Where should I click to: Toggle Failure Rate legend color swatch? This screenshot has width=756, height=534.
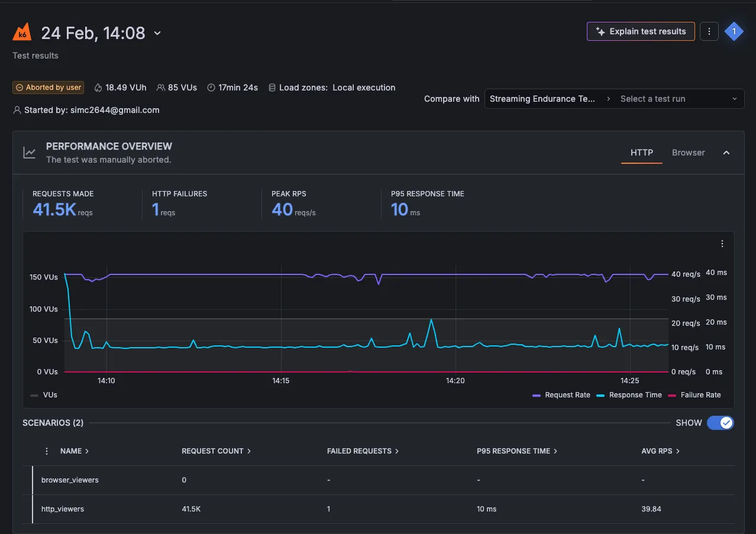(671, 395)
